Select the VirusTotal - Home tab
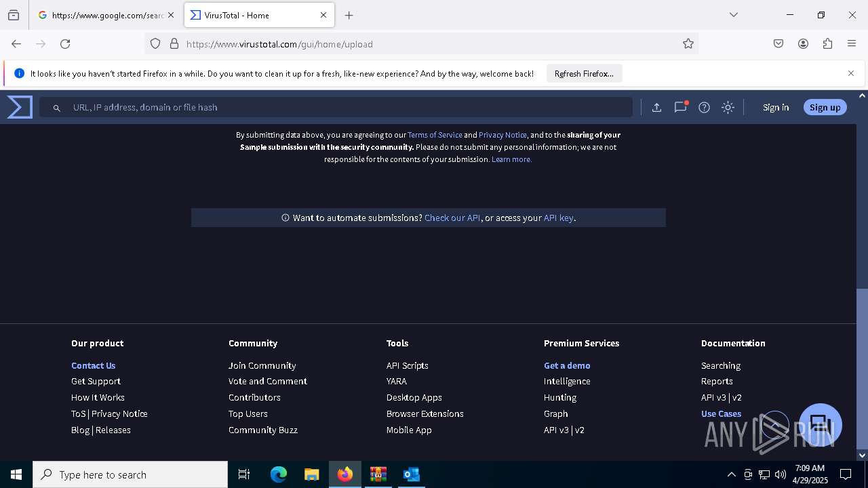868x488 pixels. click(x=259, y=15)
